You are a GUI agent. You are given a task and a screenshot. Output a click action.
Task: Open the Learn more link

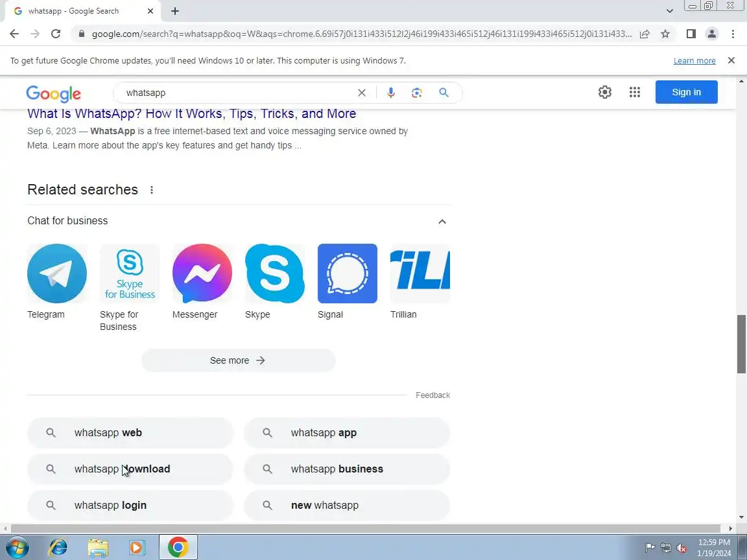[694, 61]
